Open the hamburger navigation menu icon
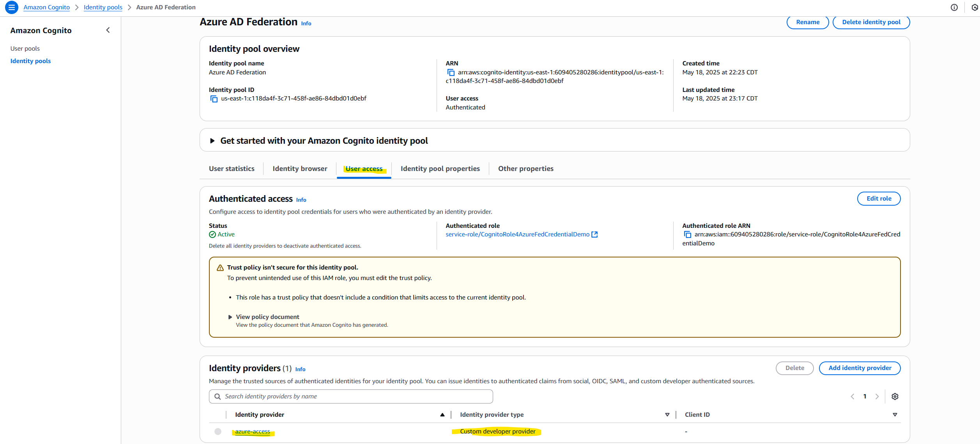 tap(11, 7)
